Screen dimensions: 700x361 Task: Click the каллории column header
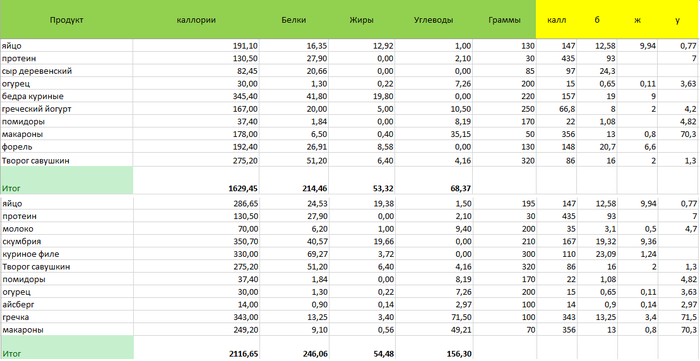pyautogui.click(x=196, y=20)
